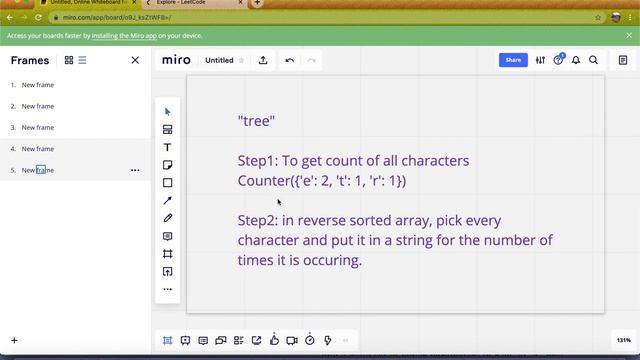Viewport: 640px width, 360px height.
Task: Start a video chat from the bottom bar
Action: pos(292,340)
